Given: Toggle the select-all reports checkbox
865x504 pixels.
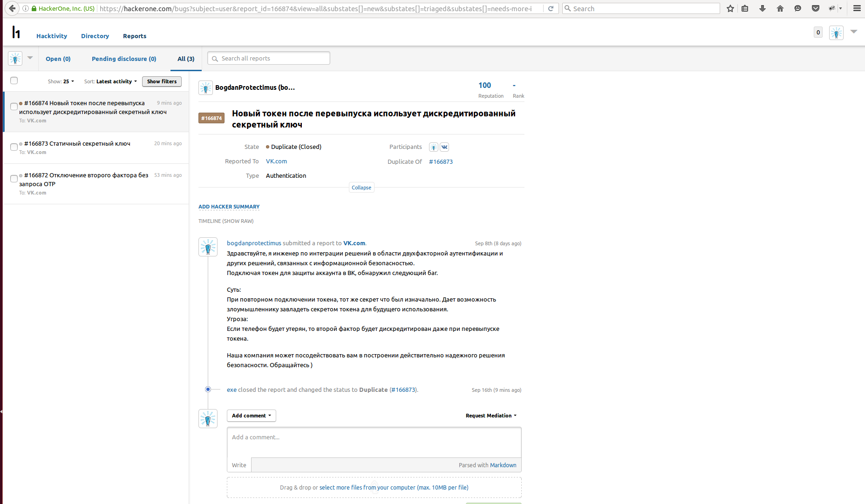Looking at the screenshot, I should [x=14, y=81].
